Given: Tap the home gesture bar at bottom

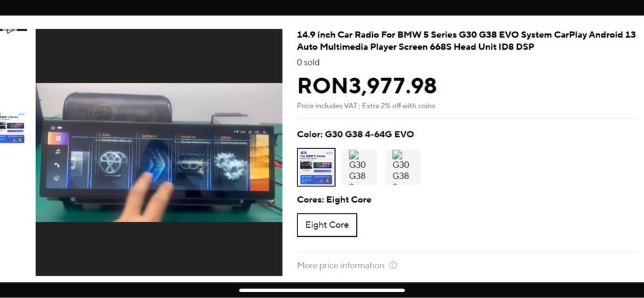Looking at the screenshot, I should tap(322, 290).
